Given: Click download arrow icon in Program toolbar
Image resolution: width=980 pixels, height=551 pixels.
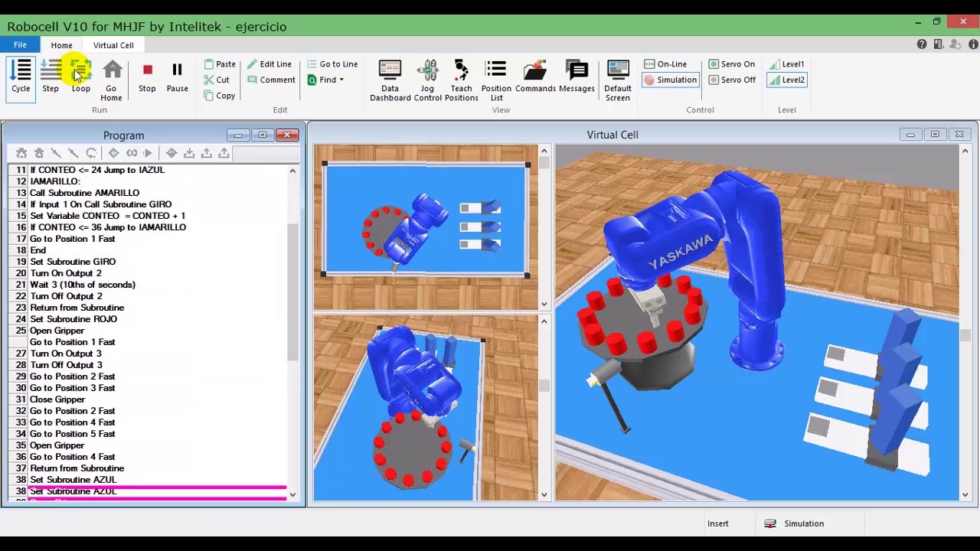Looking at the screenshot, I should 189,153.
